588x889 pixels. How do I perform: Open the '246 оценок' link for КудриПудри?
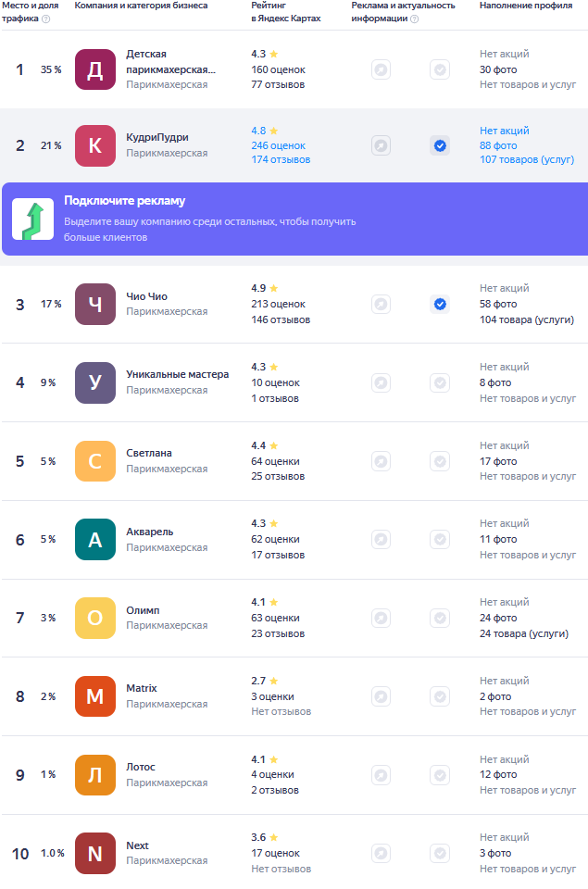(279, 145)
